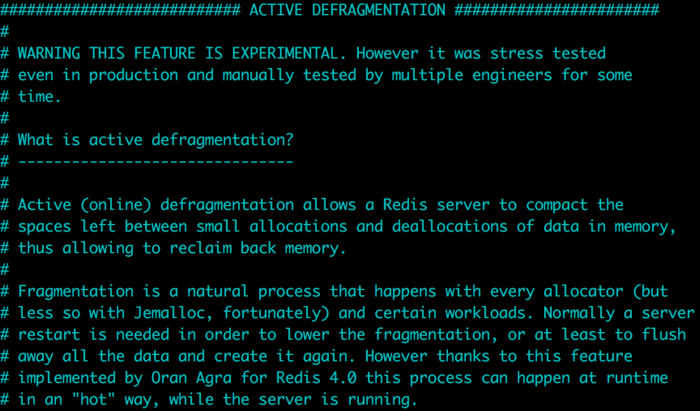700x411 pixels.
Task: Click the word Fragmentation starting the paragraph
Action: coord(75,291)
